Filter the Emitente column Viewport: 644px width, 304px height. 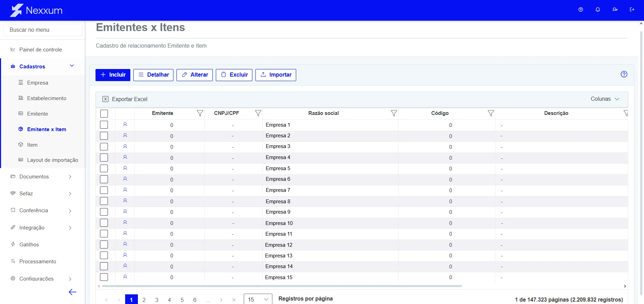tap(200, 113)
